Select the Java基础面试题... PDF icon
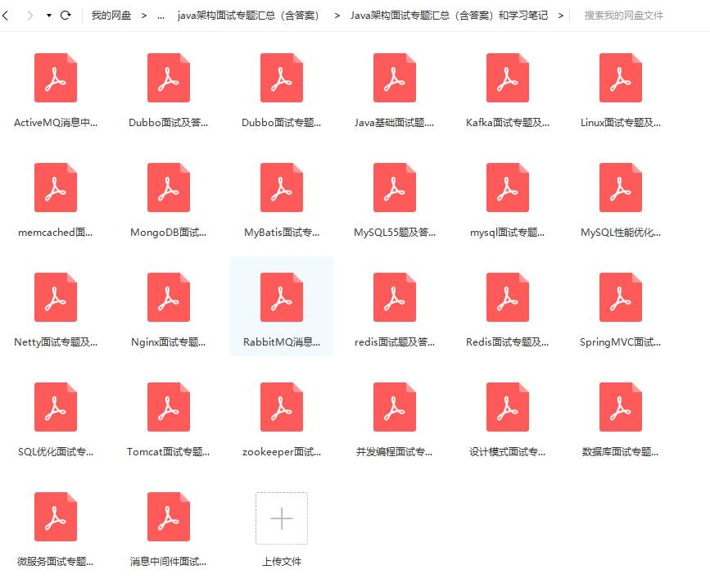The height and width of the screenshot is (588, 710). click(x=395, y=78)
